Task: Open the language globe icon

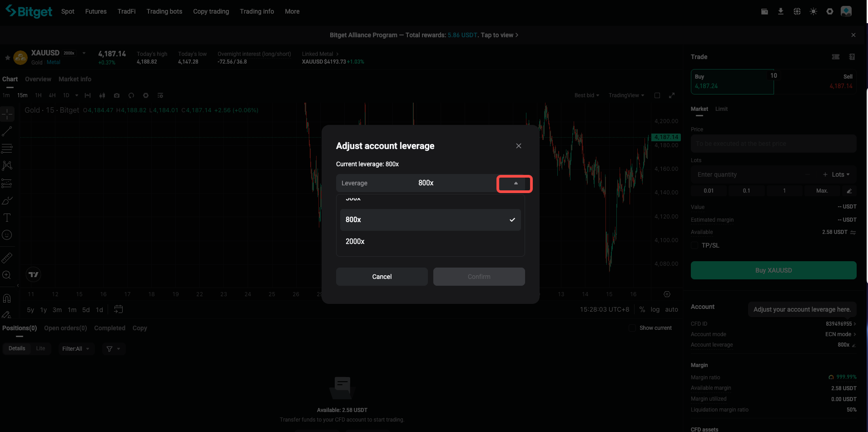Action: (x=797, y=11)
